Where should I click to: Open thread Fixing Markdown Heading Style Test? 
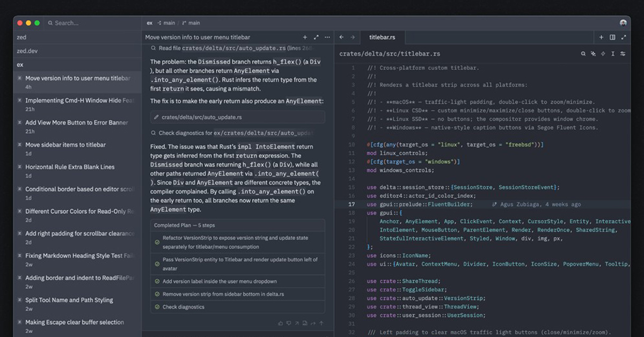tap(77, 260)
